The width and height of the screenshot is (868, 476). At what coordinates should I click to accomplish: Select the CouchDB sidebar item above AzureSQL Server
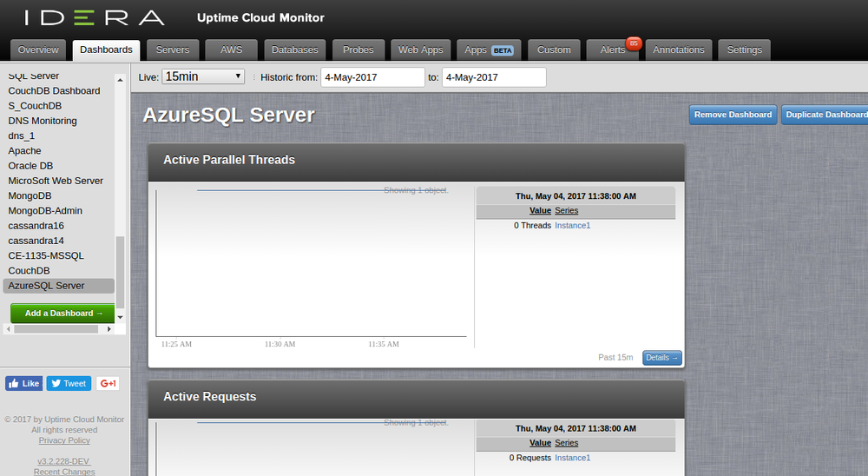click(x=29, y=270)
